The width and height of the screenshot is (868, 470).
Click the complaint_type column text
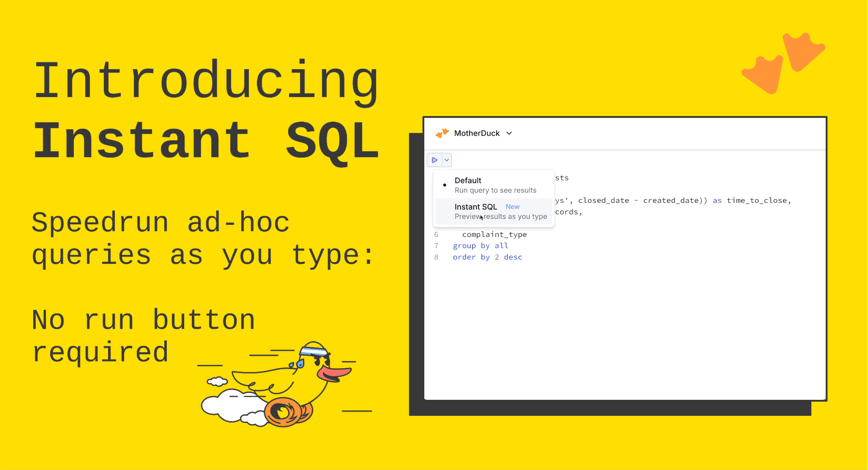pyautogui.click(x=494, y=234)
